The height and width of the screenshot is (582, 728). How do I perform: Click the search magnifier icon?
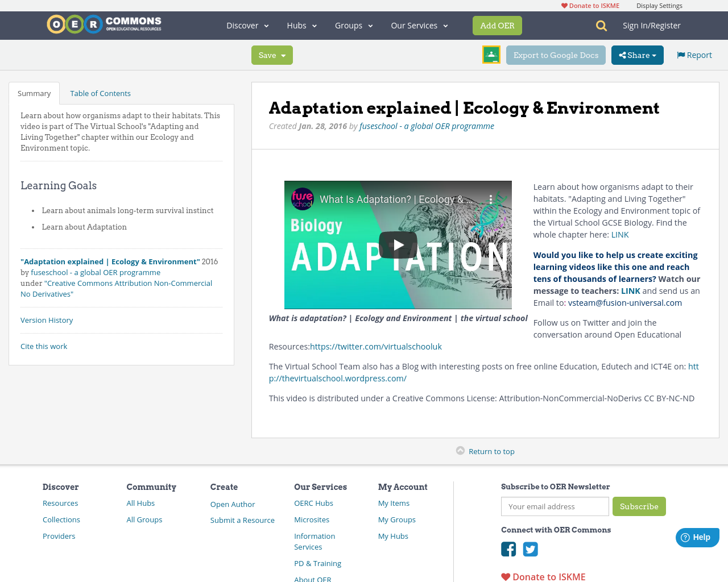[x=601, y=26]
